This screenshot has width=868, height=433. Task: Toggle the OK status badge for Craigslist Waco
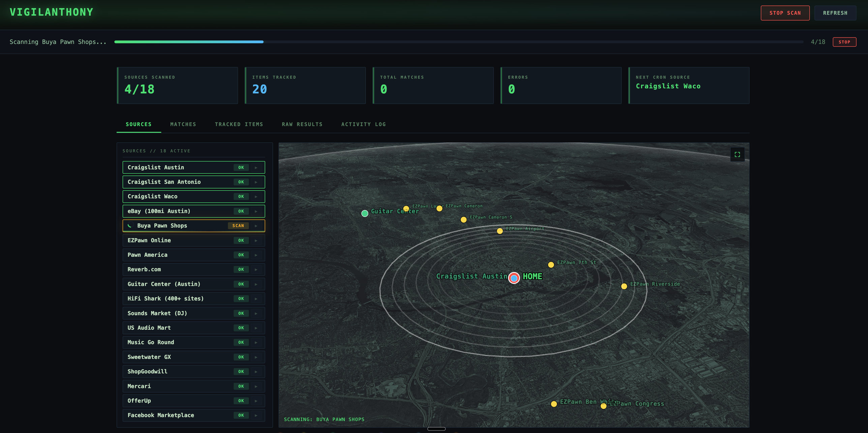[x=241, y=196]
